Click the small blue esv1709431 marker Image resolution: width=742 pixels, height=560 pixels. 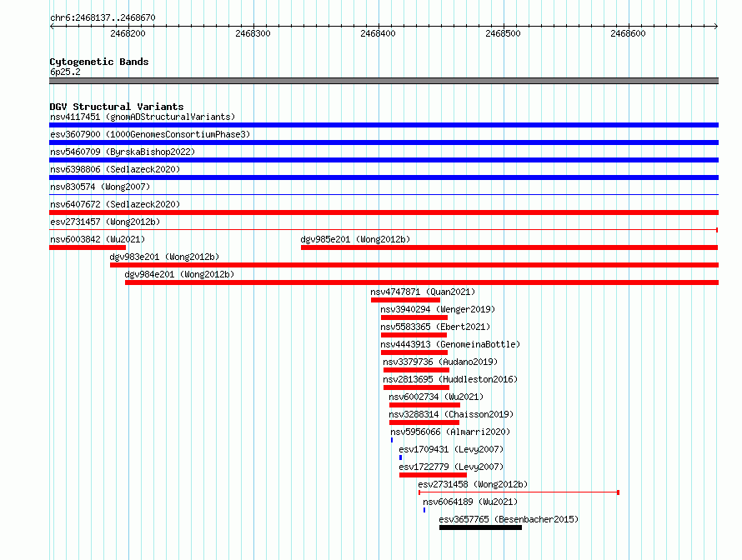click(x=401, y=457)
